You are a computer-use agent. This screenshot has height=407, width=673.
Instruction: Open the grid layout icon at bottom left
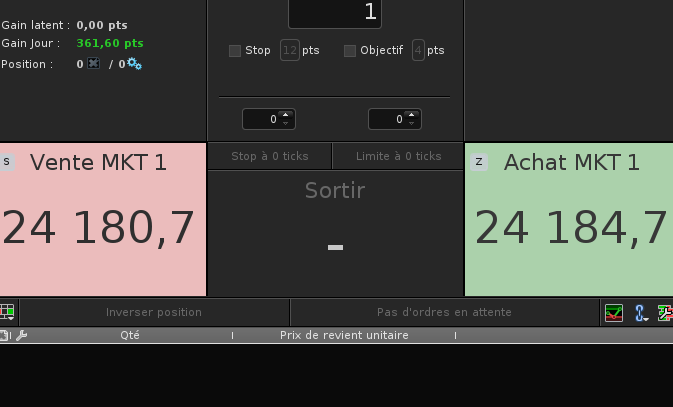pos(7,312)
